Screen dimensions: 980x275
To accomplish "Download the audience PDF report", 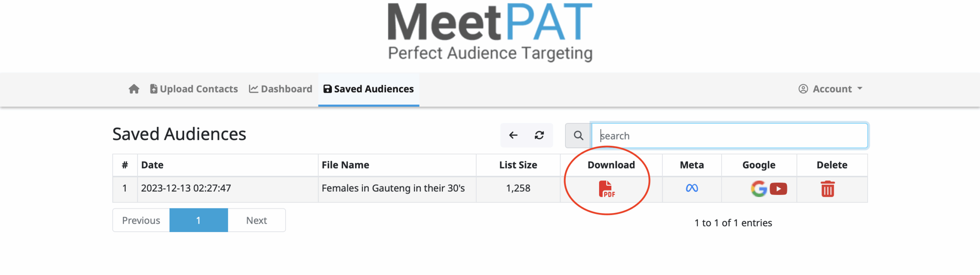I will coord(606,189).
